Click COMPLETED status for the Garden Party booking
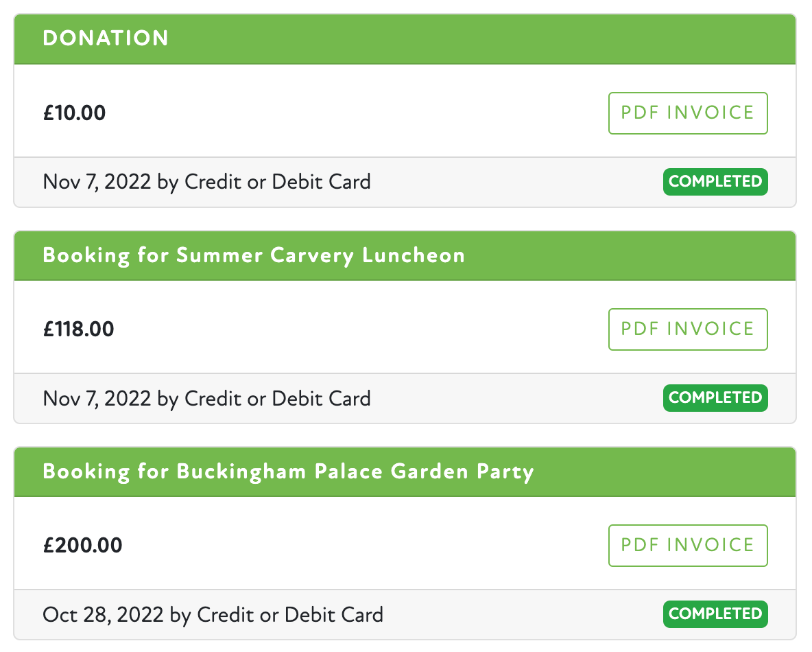 [x=715, y=614]
